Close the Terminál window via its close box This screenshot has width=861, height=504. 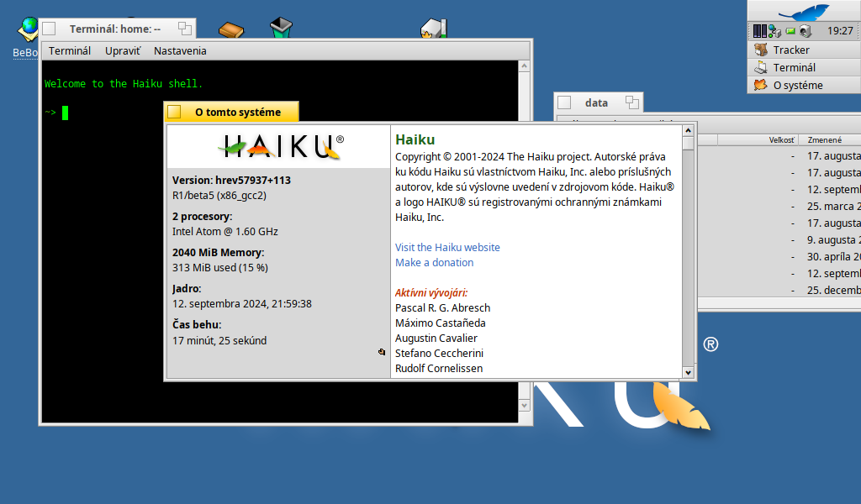(50, 29)
